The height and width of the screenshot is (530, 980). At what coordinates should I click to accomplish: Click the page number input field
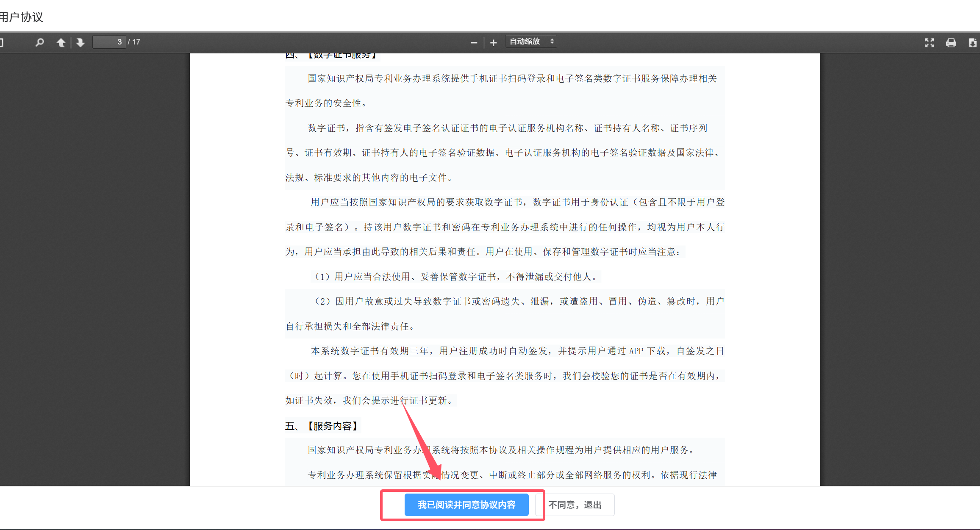pos(109,42)
